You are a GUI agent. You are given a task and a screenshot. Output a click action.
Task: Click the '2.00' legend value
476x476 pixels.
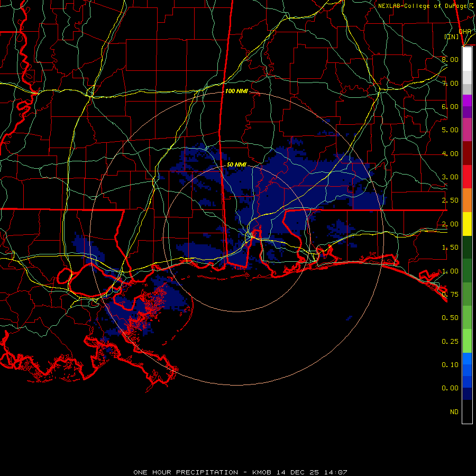450,224
